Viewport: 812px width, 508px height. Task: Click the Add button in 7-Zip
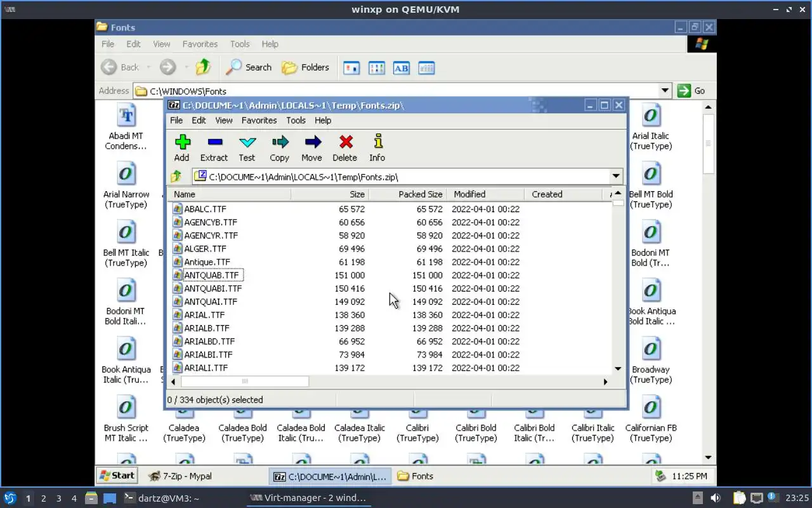pos(182,148)
